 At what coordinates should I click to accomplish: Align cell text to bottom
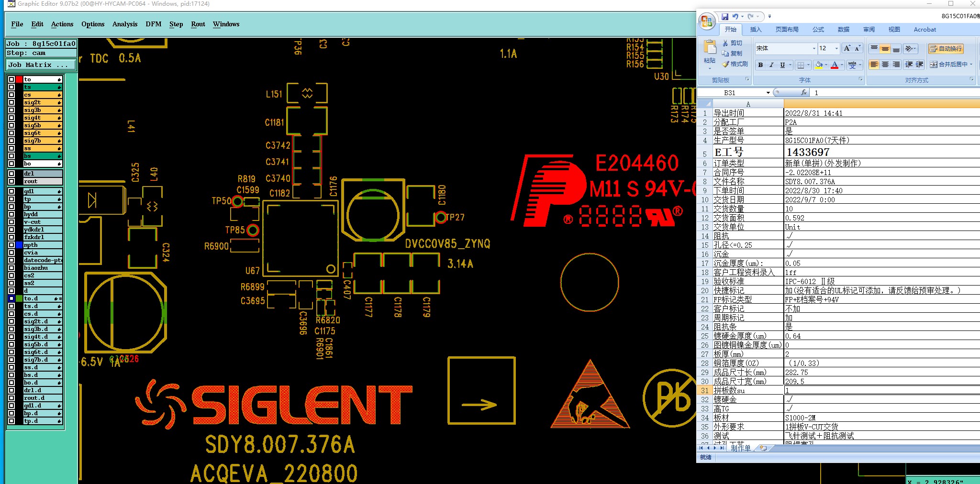pyautogui.click(x=896, y=48)
